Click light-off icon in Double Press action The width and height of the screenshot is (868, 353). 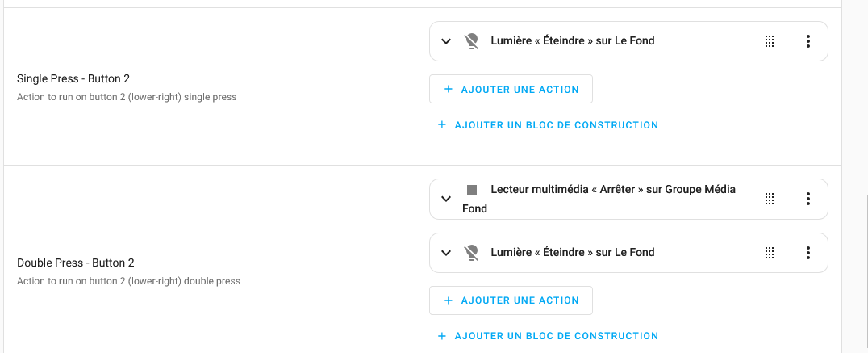[x=472, y=253]
